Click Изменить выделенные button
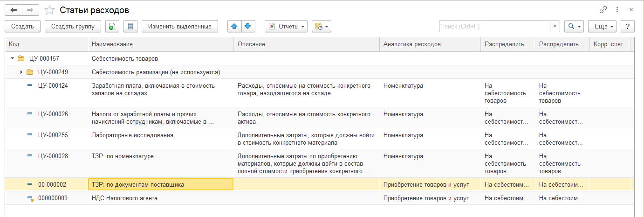The width and height of the screenshot is (644, 217). pos(180,27)
